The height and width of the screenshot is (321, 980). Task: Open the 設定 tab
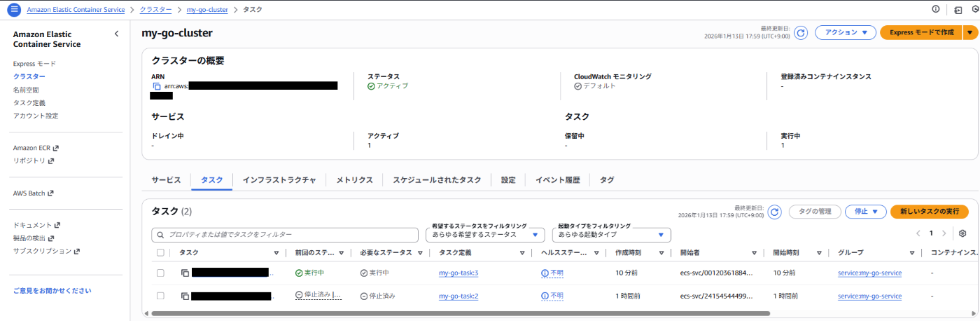pyautogui.click(x=508, y=180)
